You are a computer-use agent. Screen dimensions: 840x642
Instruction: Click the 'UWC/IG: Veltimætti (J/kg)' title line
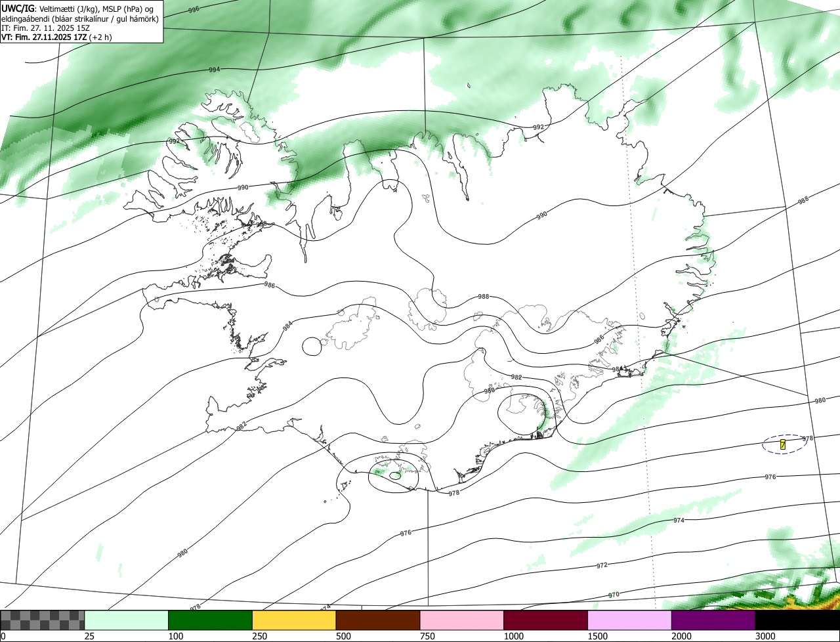(77, 9)
